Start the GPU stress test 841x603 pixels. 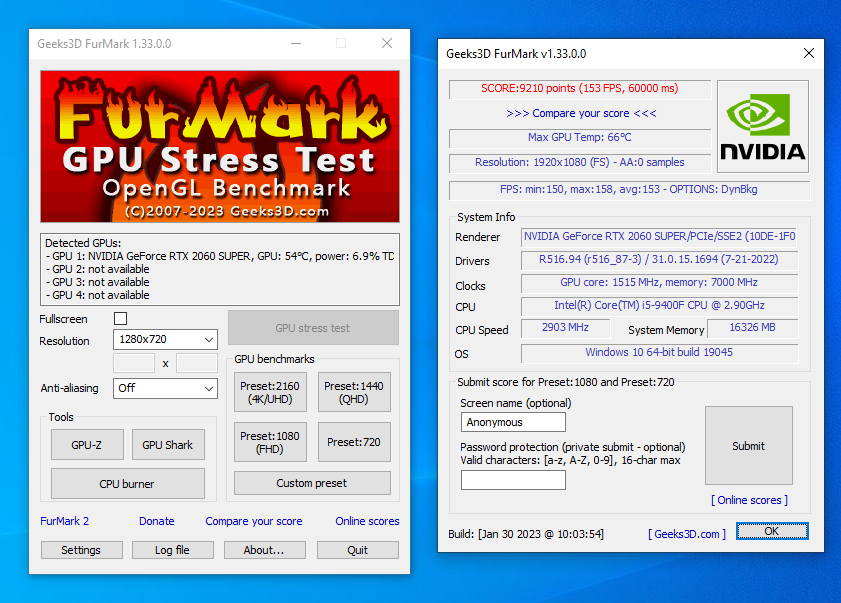point(313,328)
